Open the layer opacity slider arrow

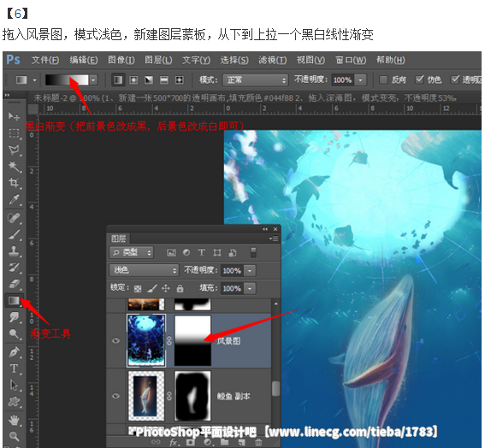click(250, 271)
